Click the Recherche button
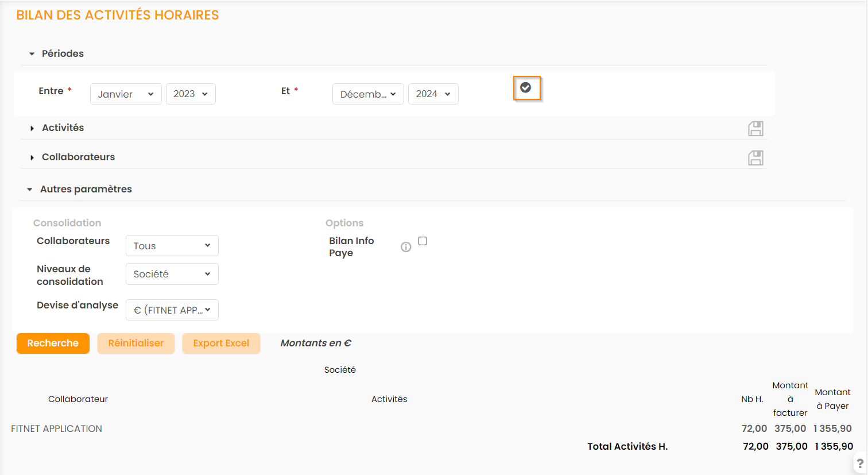 [53, 343]
